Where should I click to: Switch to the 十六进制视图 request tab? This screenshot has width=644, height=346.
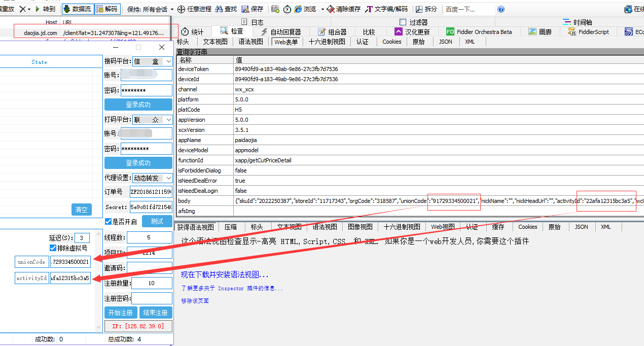(x=327, y=42)
